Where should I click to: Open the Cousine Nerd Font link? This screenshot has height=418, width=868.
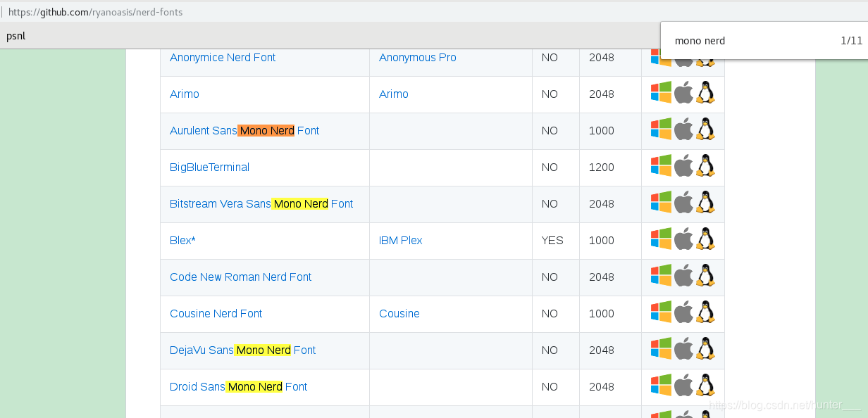tap(216, 314)
